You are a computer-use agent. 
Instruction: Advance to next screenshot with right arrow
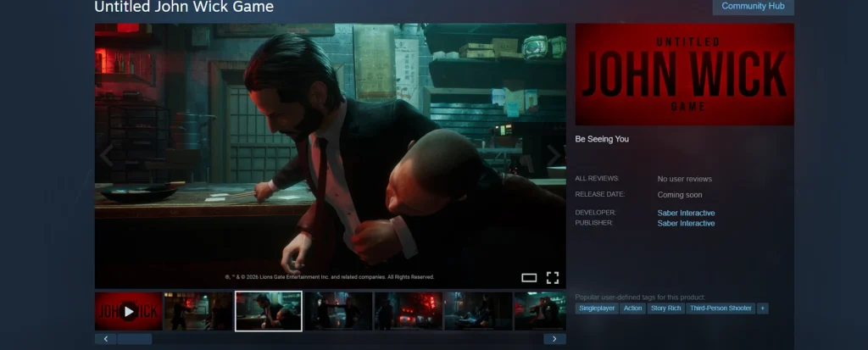554,156
